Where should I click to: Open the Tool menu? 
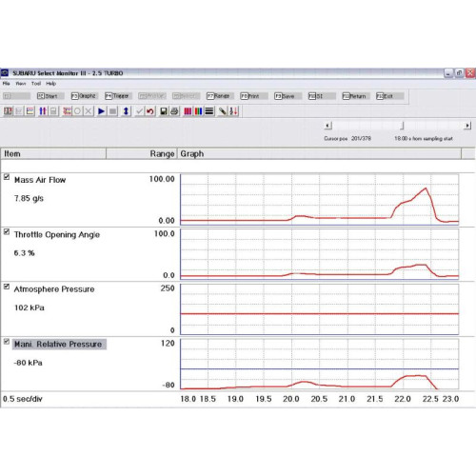[36, 84]
